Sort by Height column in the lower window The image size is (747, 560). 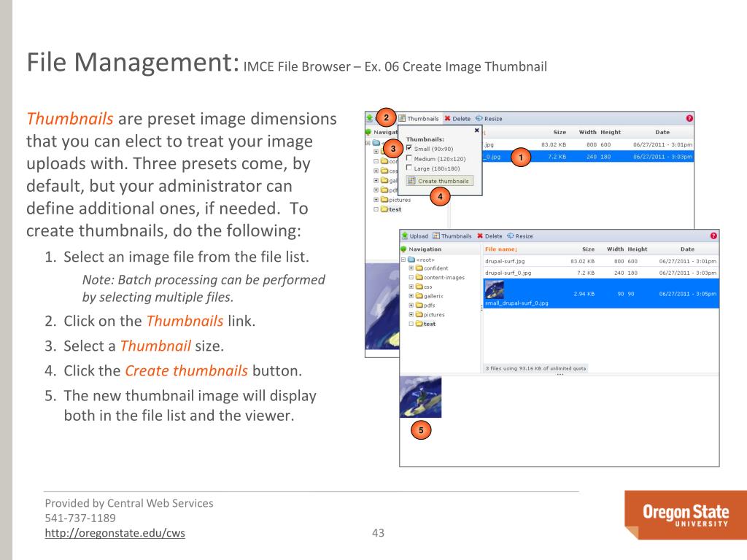[638, 249]
